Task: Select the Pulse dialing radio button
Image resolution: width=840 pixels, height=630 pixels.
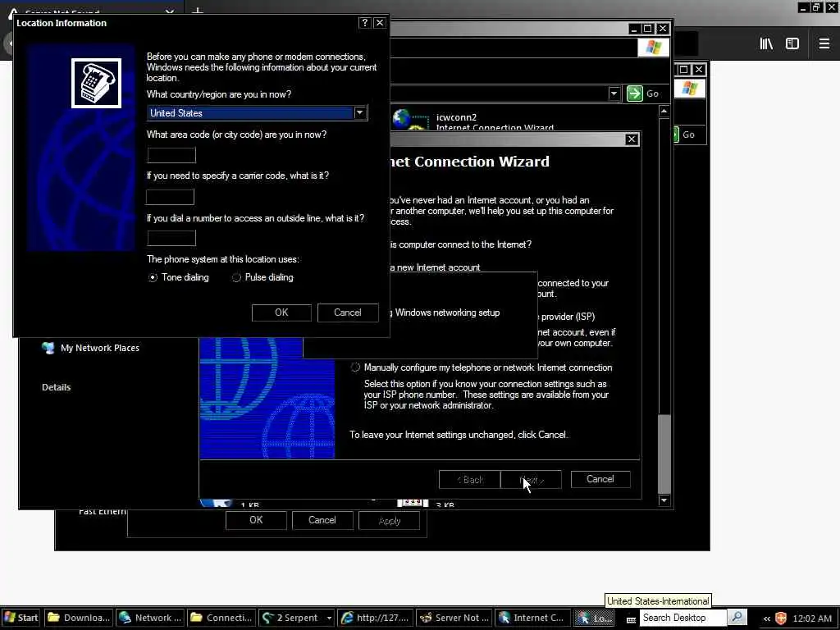Action: (x=236, y=277)
